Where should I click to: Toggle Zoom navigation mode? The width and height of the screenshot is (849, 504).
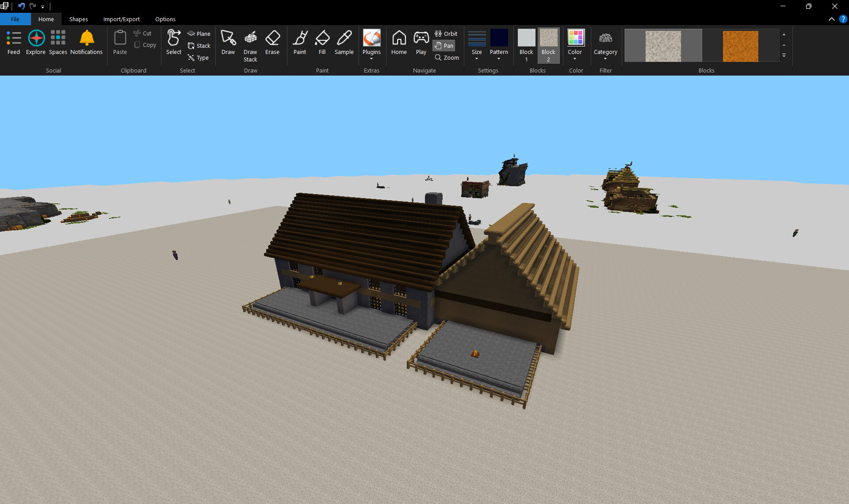(x=447, y=57)
